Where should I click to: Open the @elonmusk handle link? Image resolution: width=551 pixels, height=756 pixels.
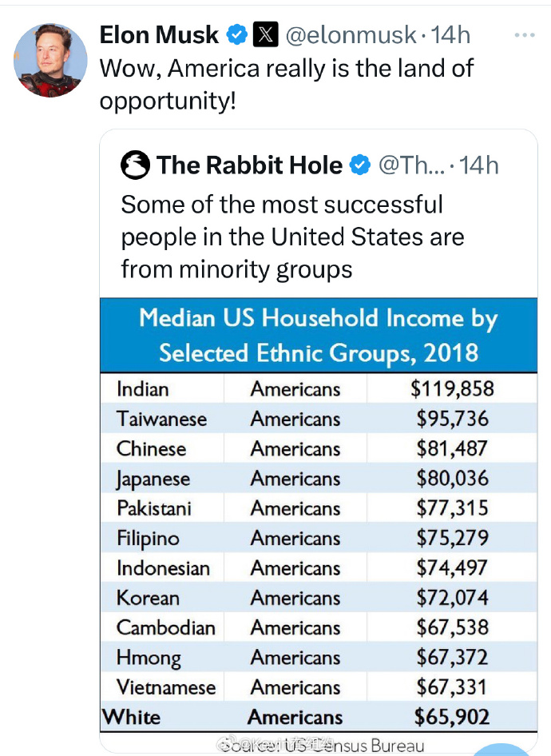[x=351, y=35]
